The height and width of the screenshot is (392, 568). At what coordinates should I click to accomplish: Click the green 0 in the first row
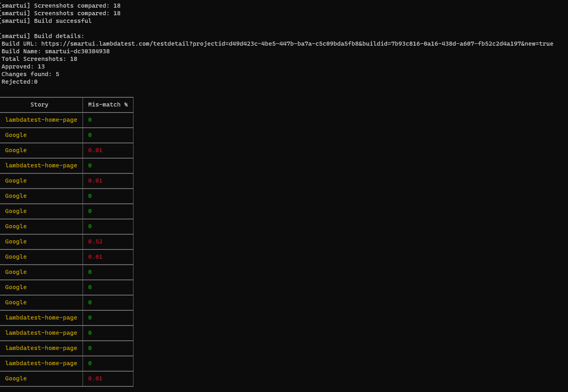(89, 120)
